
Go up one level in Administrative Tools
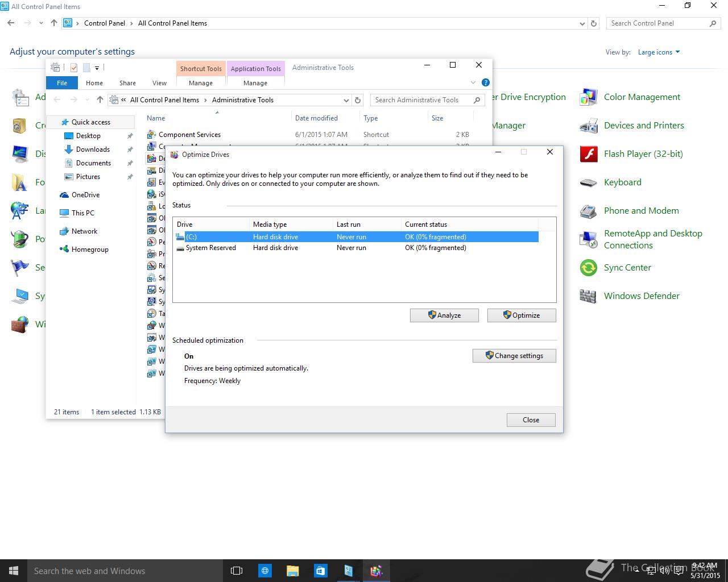point(100,100)
